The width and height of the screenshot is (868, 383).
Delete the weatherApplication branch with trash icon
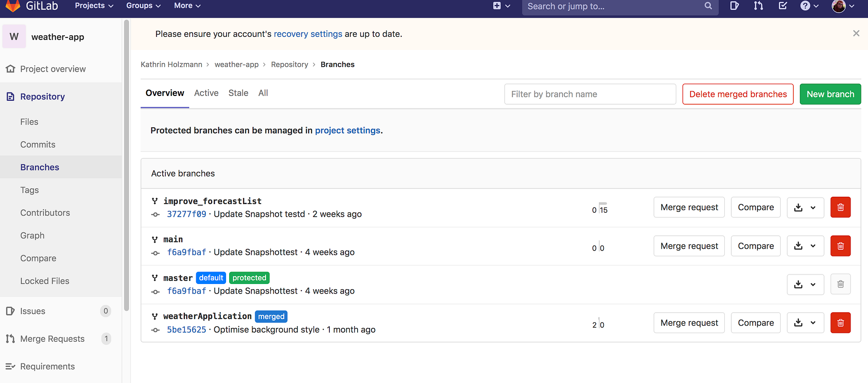(840, 323)
